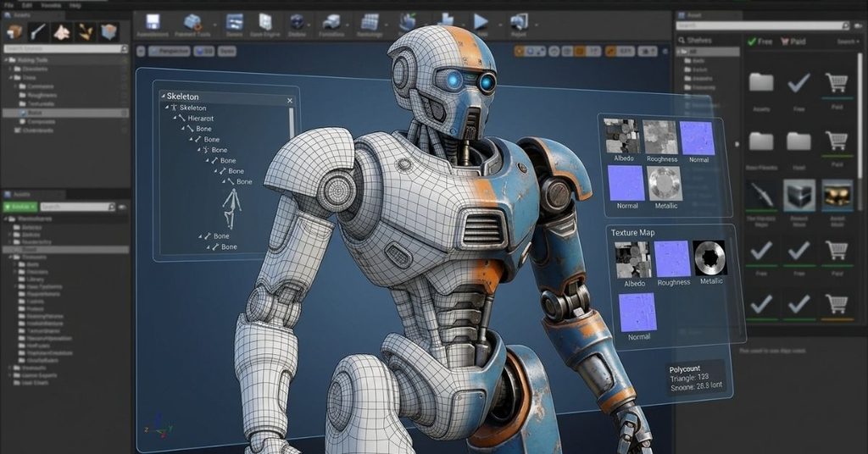Click the floppy-disk save icon in the toolbar

(153, 22)
